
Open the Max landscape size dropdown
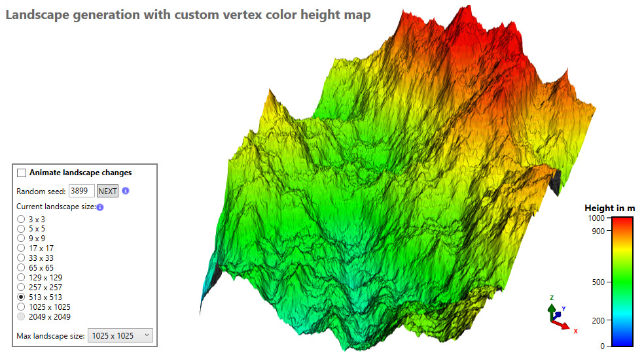pos(120,336)
